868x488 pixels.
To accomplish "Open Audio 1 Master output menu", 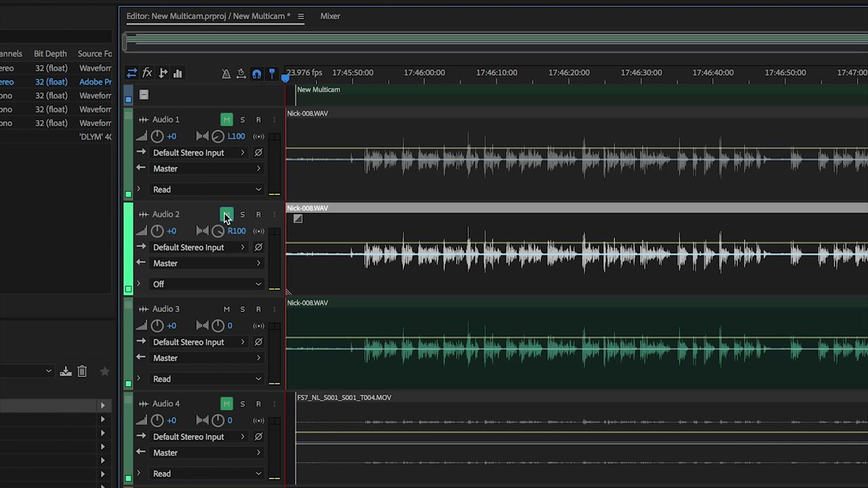I will 206,169.
